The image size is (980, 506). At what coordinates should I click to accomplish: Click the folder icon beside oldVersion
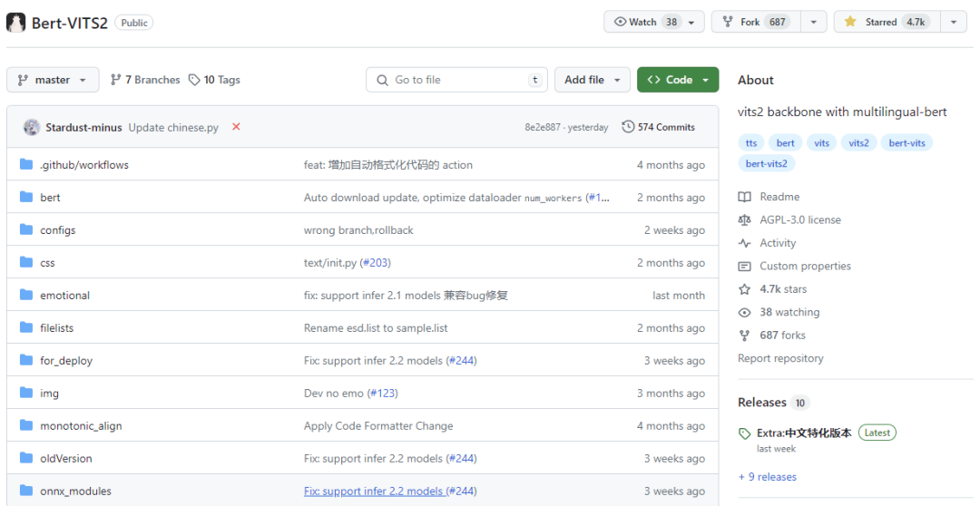(x=26, y=457)
